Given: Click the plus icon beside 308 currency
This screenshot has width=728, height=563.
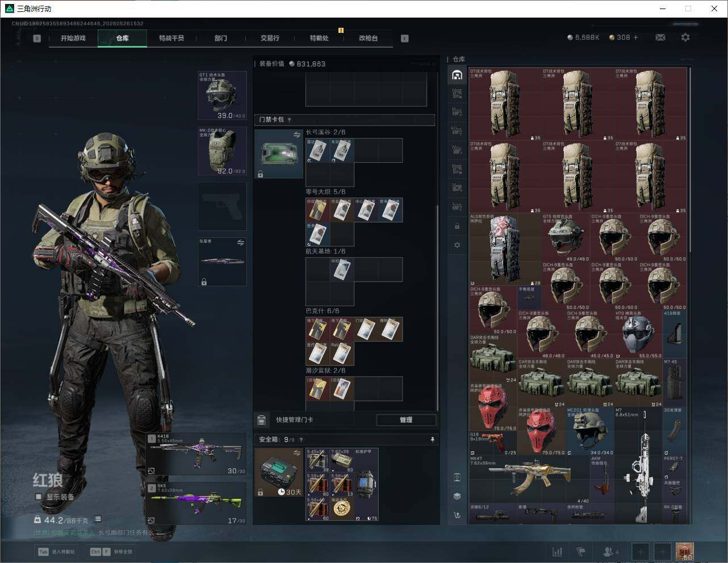Looking at the screenshot, I should click(x=635, y=37).
